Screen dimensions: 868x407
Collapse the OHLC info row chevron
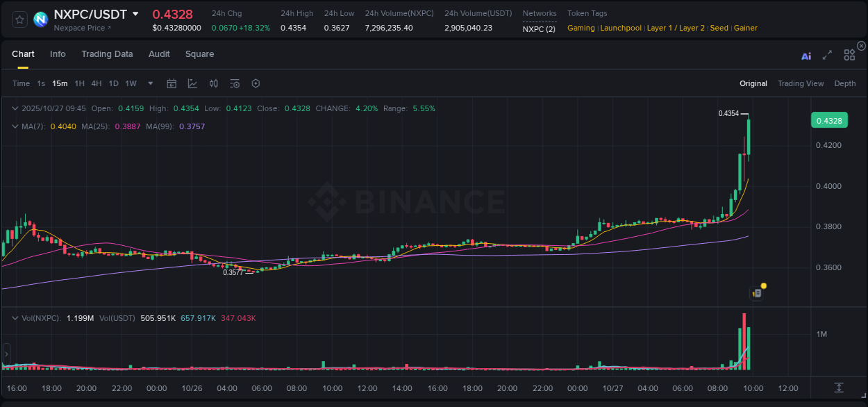15,108
